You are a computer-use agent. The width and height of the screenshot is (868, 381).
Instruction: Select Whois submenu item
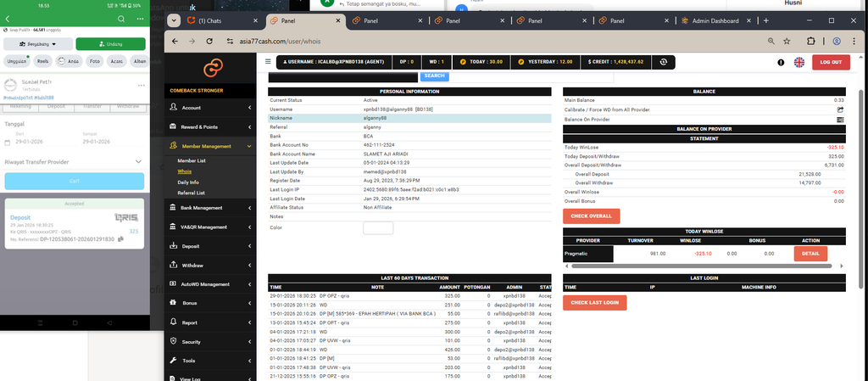pyautogui.click(x=184, y=171)
